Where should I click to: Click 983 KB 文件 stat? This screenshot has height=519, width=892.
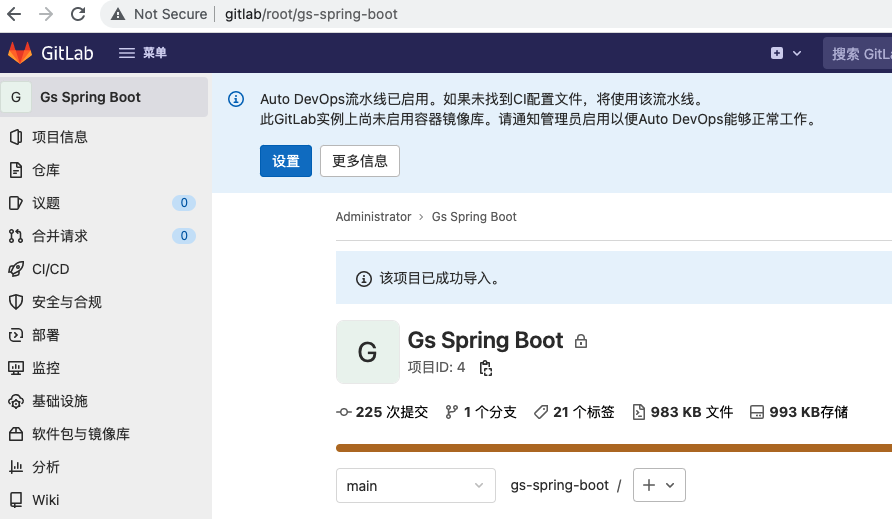coord(683,412)
